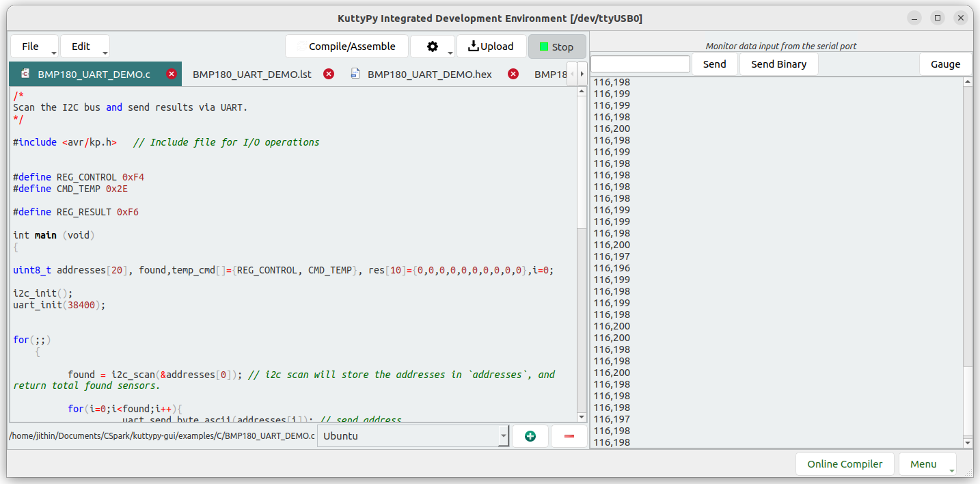This screenshot has height=484, width=980.
Task: Close the BMP180_UART_DEMO.hex tab
Action: click(513, 74)
